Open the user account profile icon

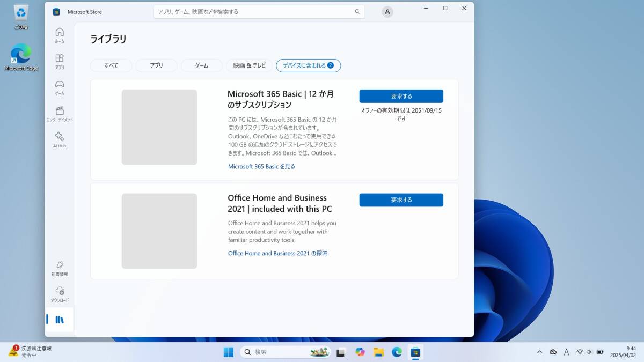click(x=387, y=12)
